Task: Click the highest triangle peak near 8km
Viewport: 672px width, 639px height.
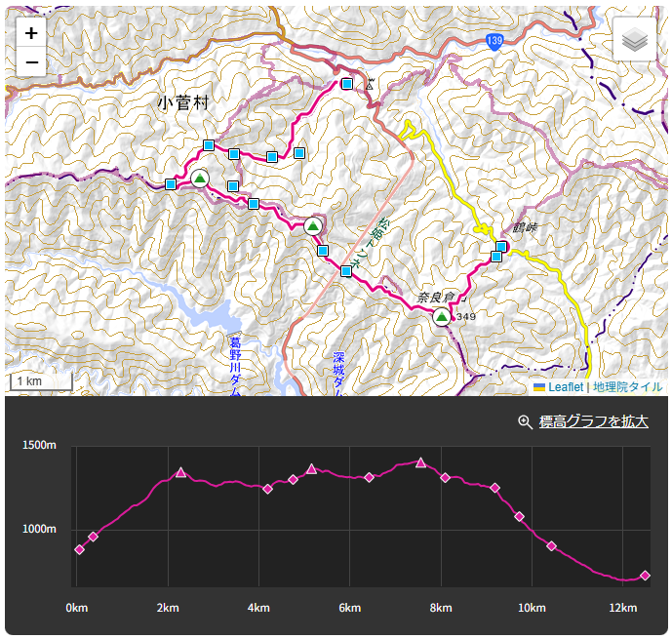Action: coord(420,462)
